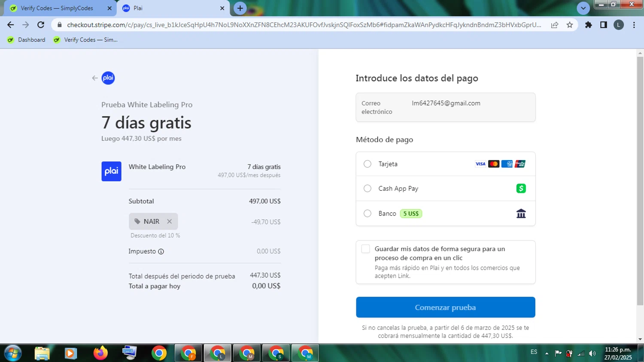Launch Firefox from the taskbar
Image resolution: width=644 pixels, height=362 pixels.
(x=100, y=353)
